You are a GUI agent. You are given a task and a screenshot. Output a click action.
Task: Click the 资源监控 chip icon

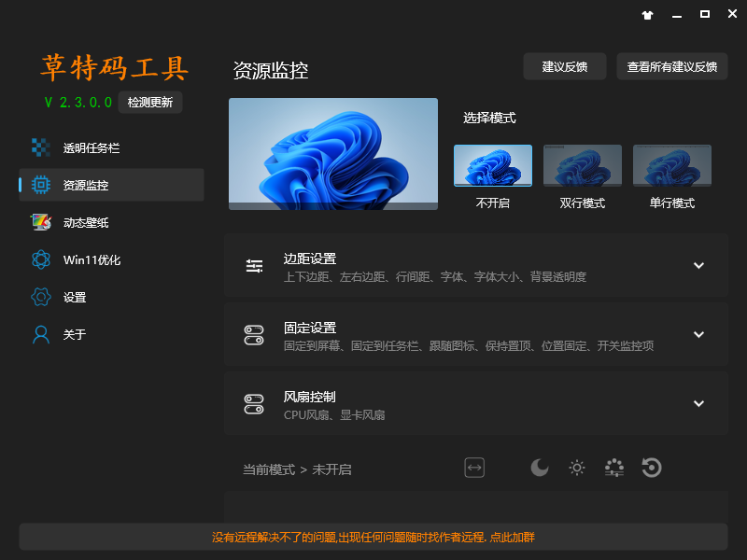[41, 185]
